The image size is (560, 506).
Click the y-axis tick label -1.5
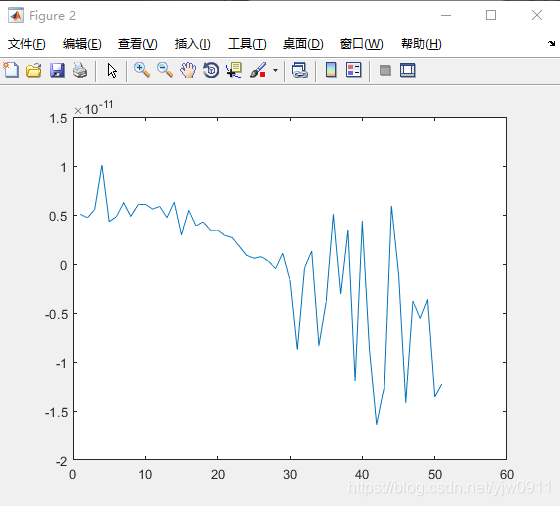pos(56,412)
